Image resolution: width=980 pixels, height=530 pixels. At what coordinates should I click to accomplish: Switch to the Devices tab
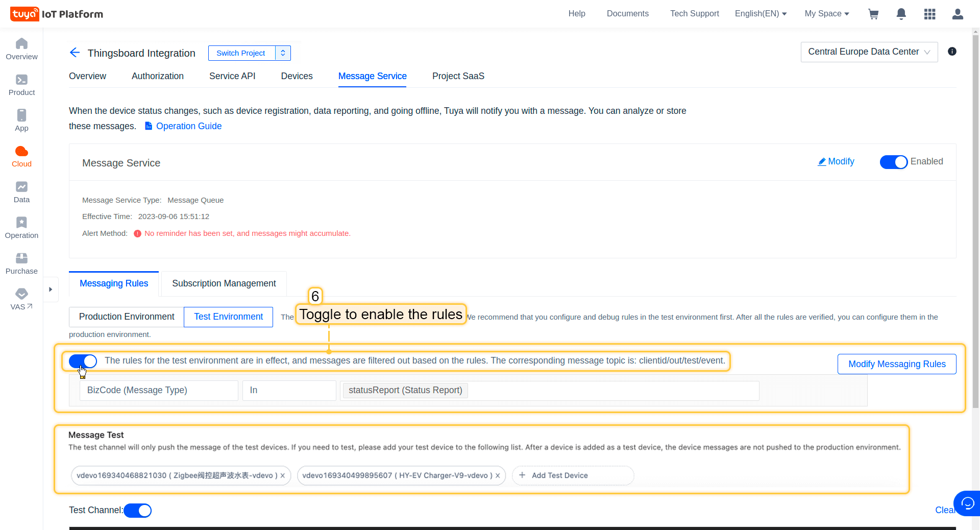pyautogui.click(x=297, y=76)
